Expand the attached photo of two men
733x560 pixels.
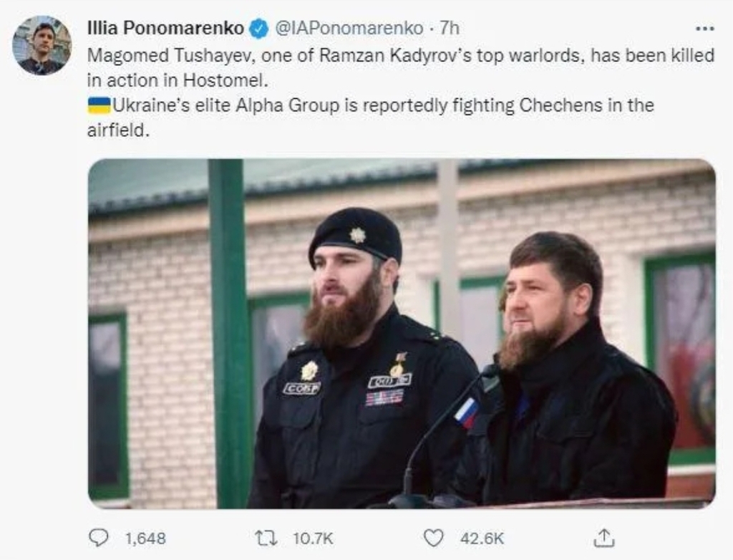pyautogui.click(x=402, y=334)
